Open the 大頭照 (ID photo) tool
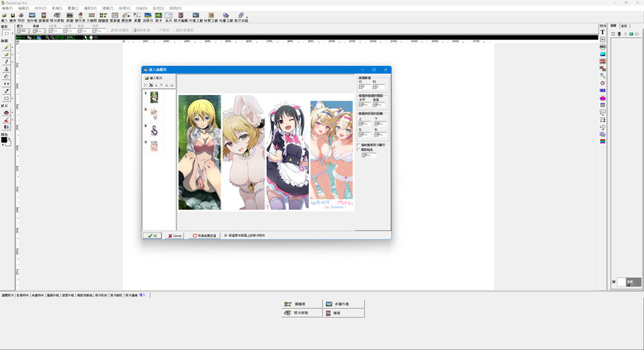Viewport: 644px width, 350px height. click(x=92, y=17)
